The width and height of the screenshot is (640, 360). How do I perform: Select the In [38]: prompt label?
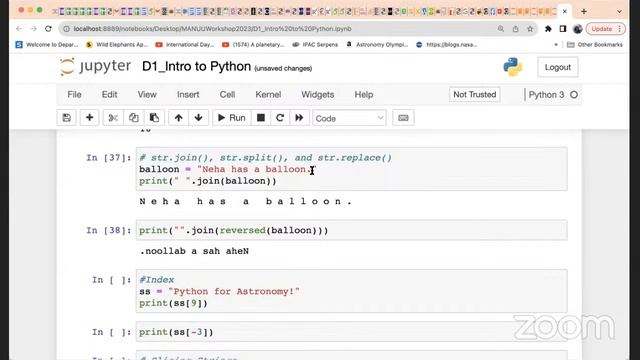tap(109, 230)
